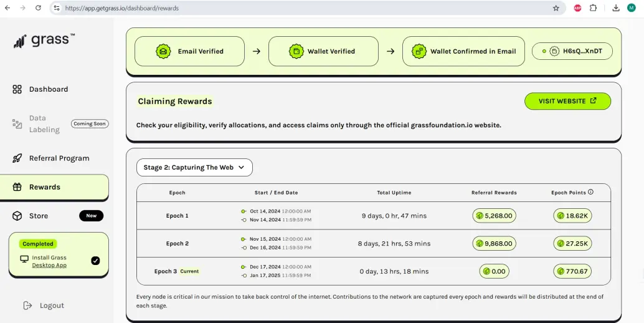Click the Epoch Points info icon
The width and height of the screenshot is (644, 323).
click(x=590, y=192)
